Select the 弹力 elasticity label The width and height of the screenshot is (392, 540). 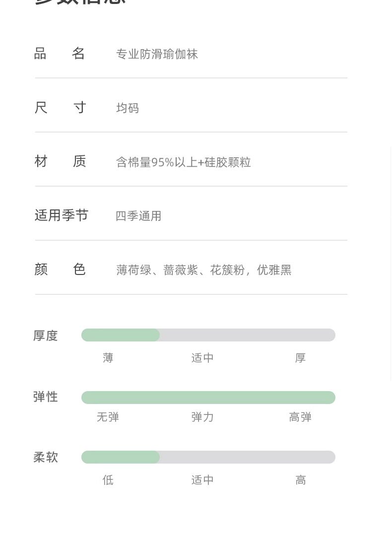tap(202, 417)
